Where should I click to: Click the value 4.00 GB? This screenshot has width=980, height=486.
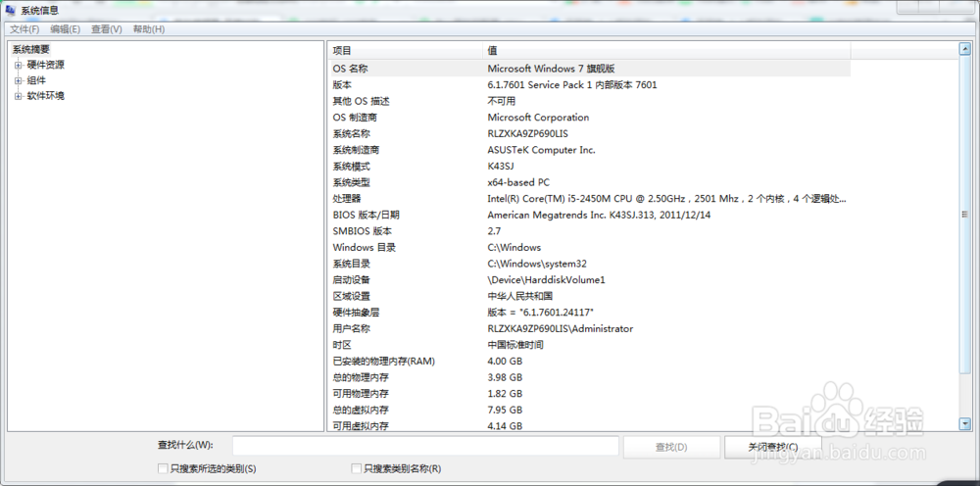[505, 361]
